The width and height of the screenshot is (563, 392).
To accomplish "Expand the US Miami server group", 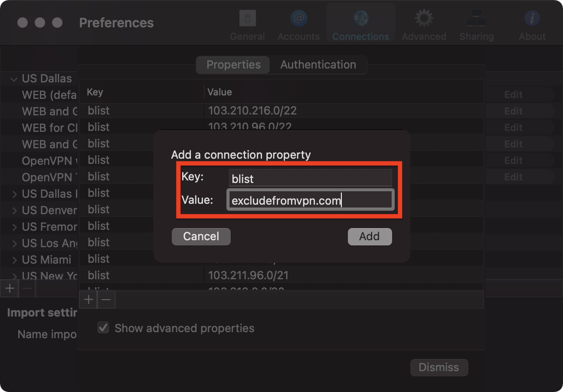I will click(x=14, y=260).
